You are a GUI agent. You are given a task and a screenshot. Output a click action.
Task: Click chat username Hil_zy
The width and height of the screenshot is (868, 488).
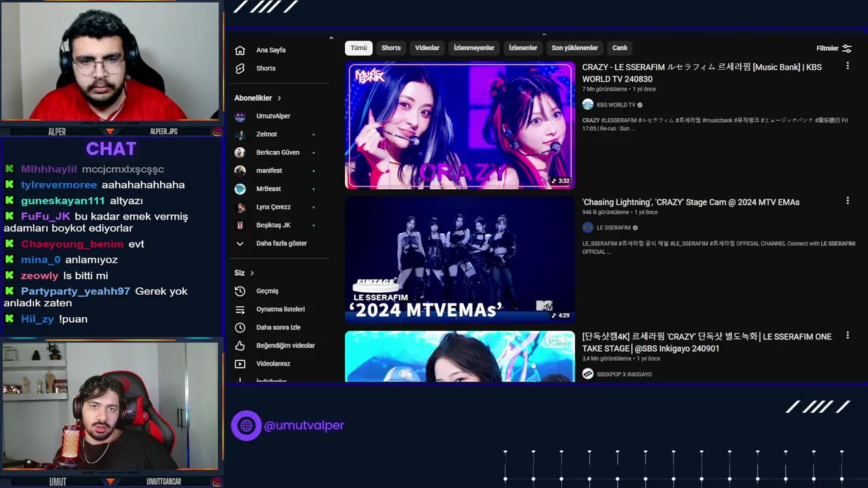coord(37,319)
